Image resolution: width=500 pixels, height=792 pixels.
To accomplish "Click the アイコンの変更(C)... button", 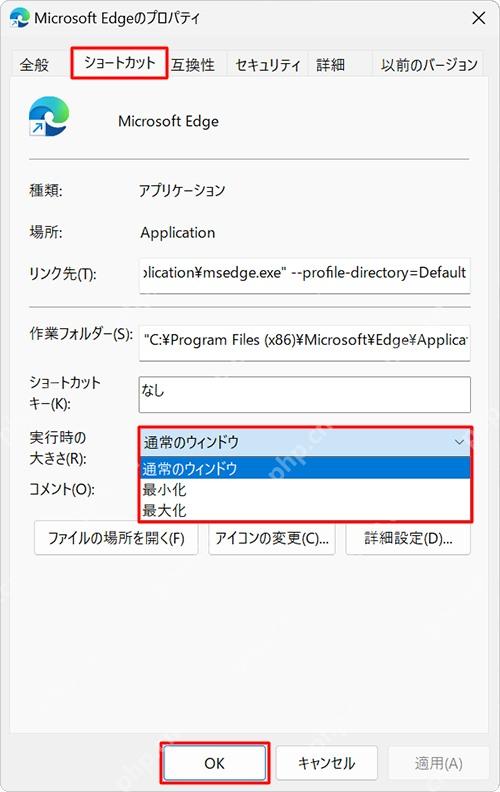I will (x=272, y=538).
